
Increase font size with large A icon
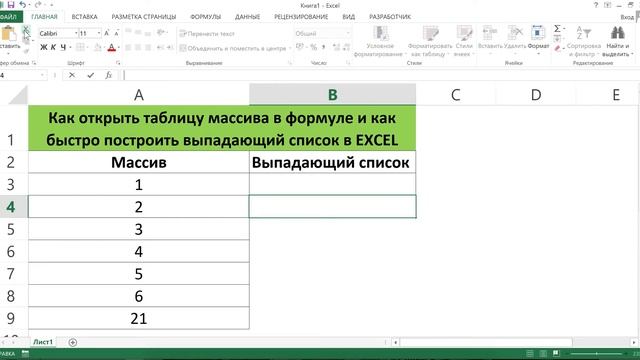(x=107, y=33)
